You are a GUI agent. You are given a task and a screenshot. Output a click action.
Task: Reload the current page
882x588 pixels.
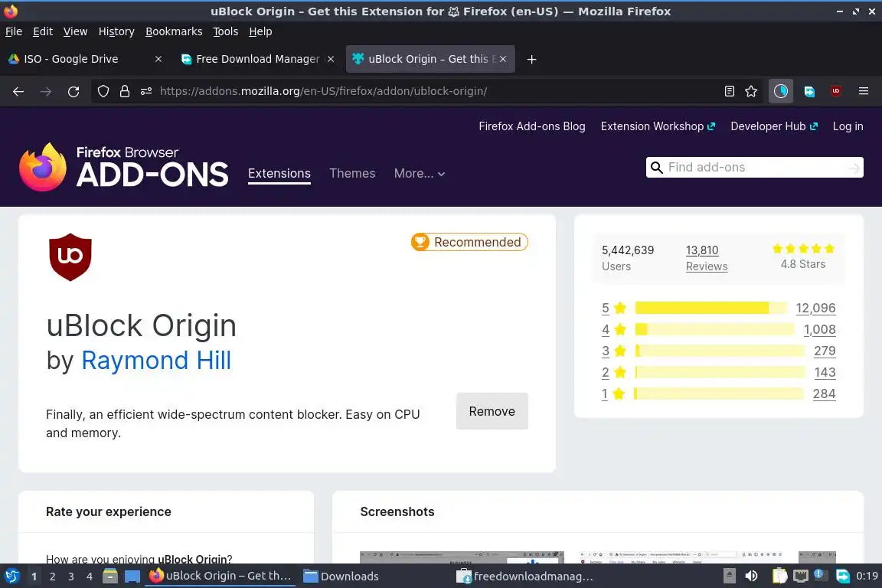point(73,91)
